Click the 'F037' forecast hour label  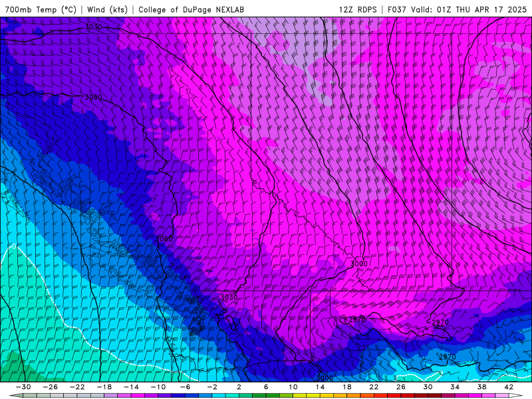pos(397,9)
